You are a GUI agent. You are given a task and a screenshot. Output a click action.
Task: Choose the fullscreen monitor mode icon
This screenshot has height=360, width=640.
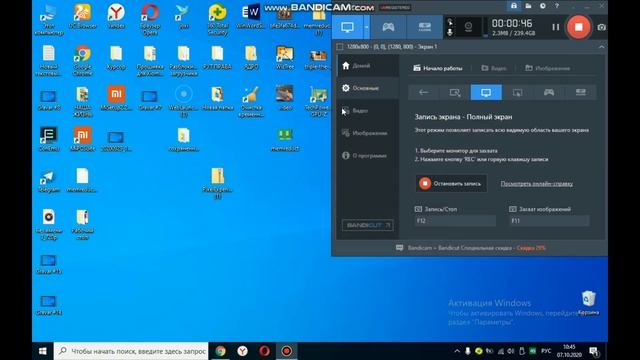[x=486, y=92]
